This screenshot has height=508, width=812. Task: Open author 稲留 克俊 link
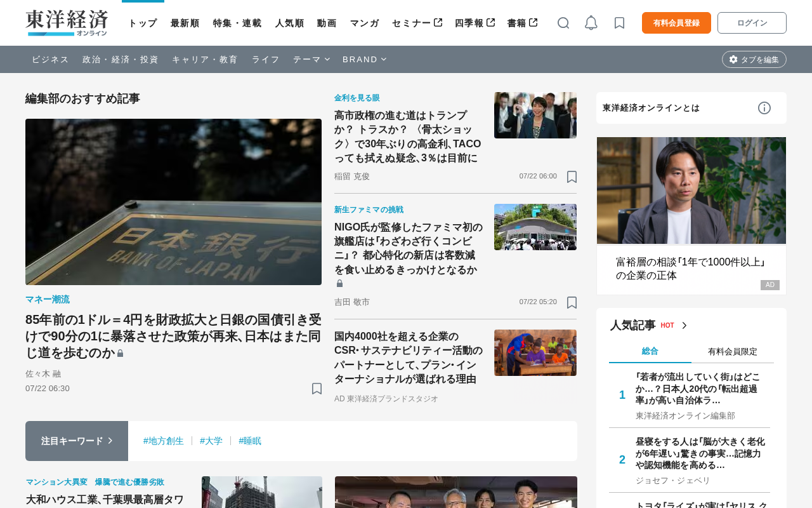[352, 177]
